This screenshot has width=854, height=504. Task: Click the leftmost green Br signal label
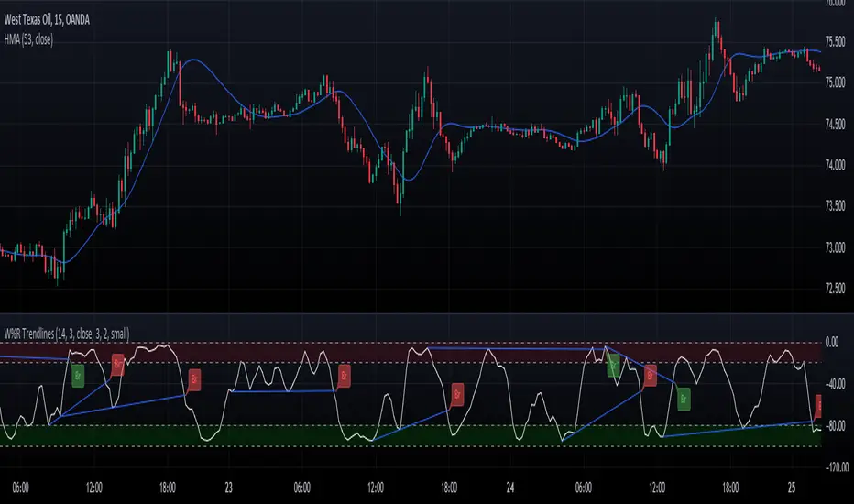pos(78,375)
